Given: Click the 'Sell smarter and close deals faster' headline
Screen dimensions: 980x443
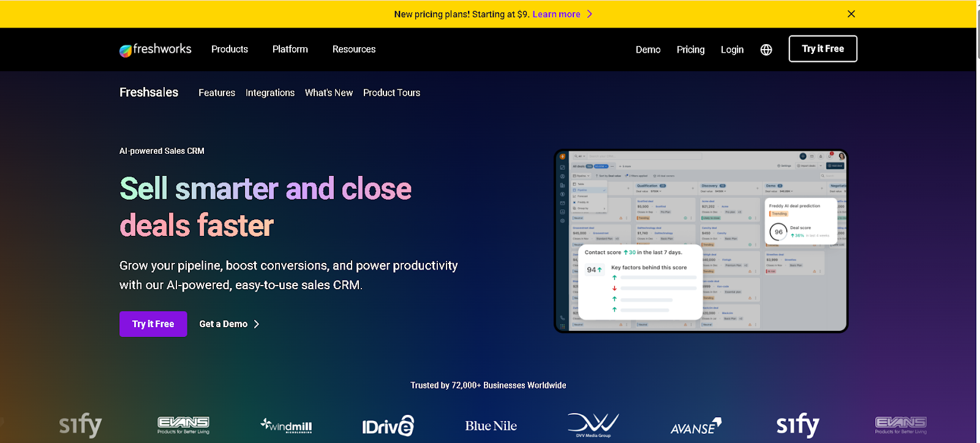Looking at the screenshot, I should coord(265,207).
